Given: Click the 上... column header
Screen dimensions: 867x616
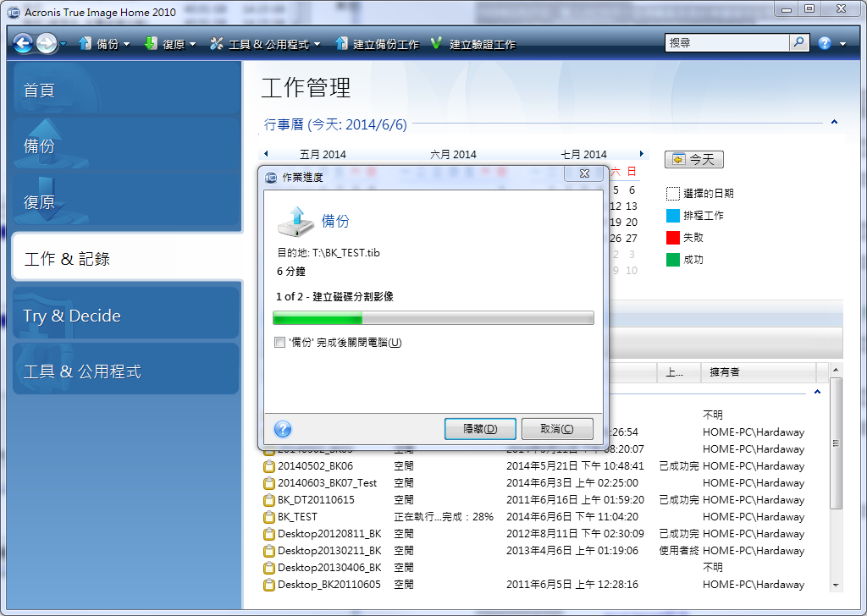Looking at the screenshot, I should (679, 371).
